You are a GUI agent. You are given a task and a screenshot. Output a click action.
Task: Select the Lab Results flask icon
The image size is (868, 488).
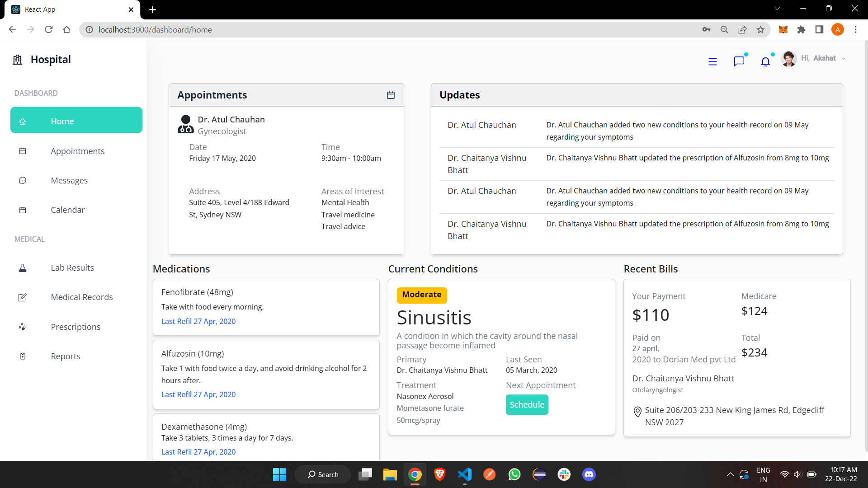point(23,267)
